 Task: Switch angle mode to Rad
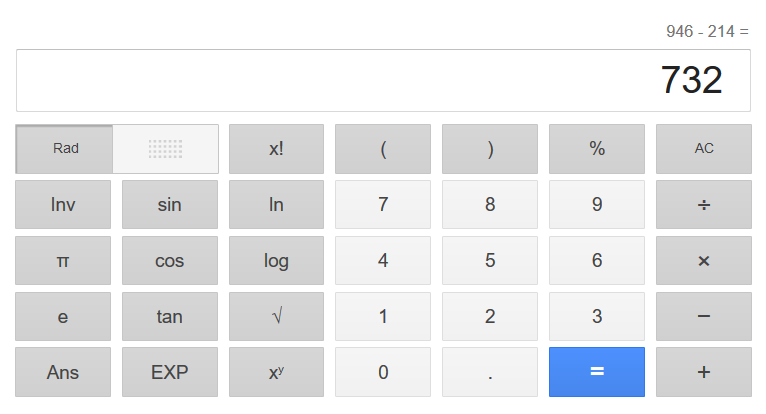click(x=66, y=149)
